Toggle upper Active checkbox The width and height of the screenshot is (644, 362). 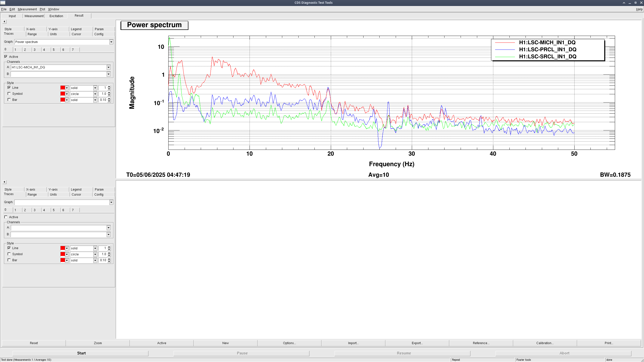click(6, 57)
